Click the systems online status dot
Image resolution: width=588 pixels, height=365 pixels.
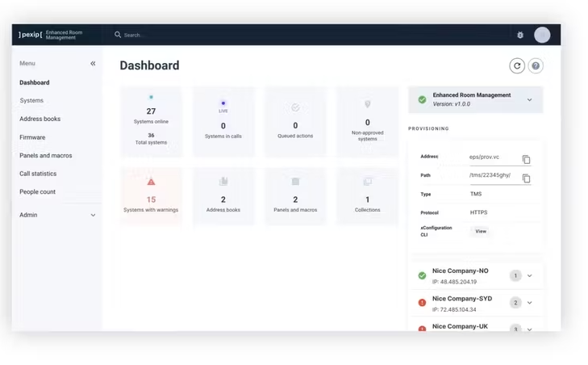pos(151,97)
